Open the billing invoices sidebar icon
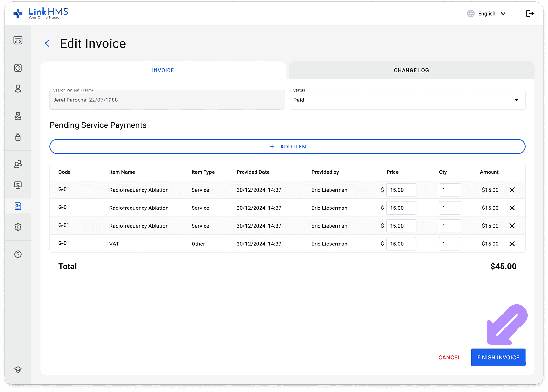The width and height of the screenshot is (548, 392). [18, 206]
